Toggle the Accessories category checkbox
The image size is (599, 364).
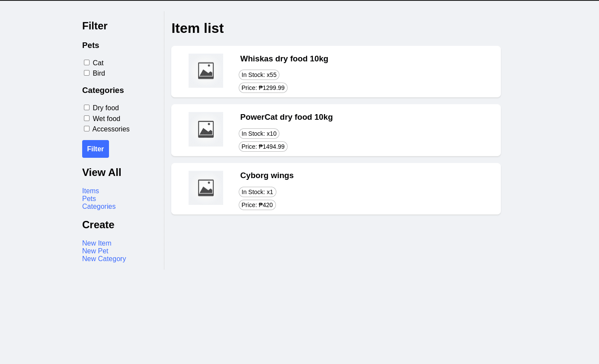(87, 129)
